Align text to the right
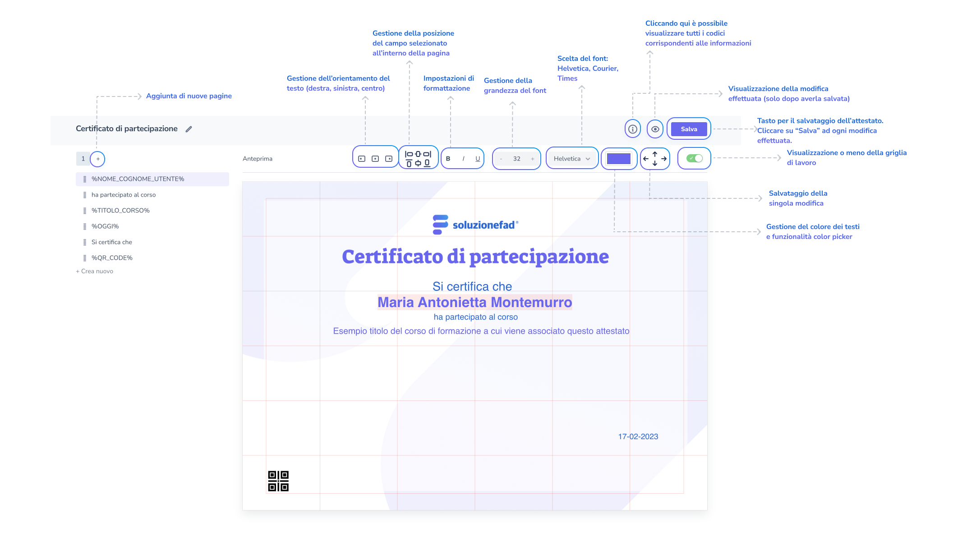953x560 pixels. coord(389,159)
